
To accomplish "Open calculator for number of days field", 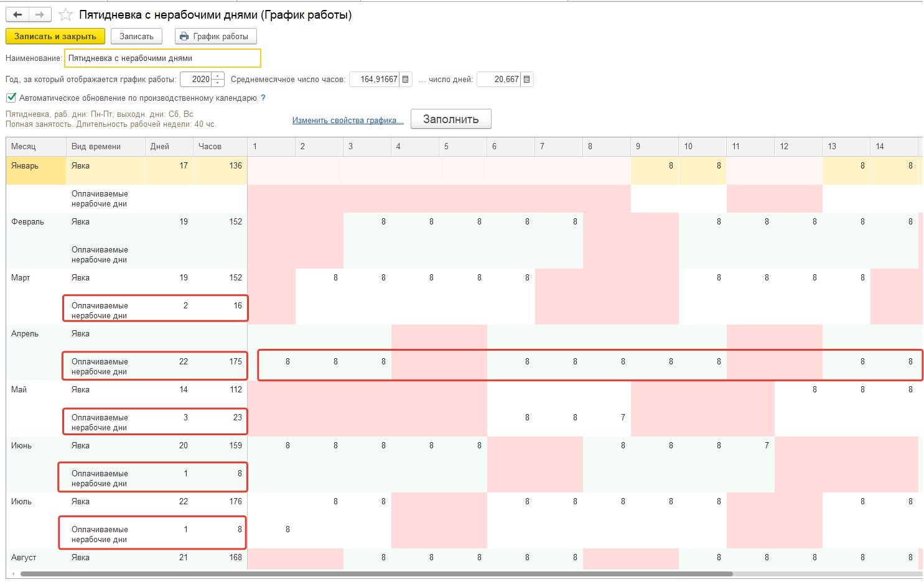I will 527,80.
